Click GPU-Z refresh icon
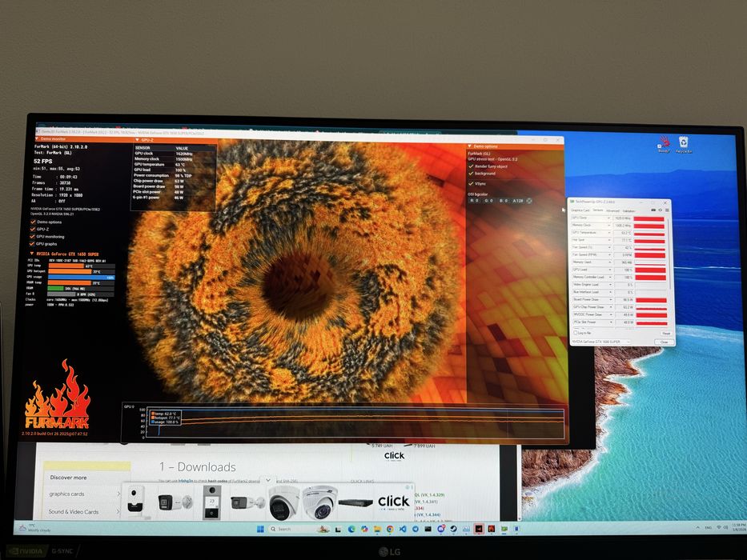Screen dimensions: 747x560 click(661, 210)
